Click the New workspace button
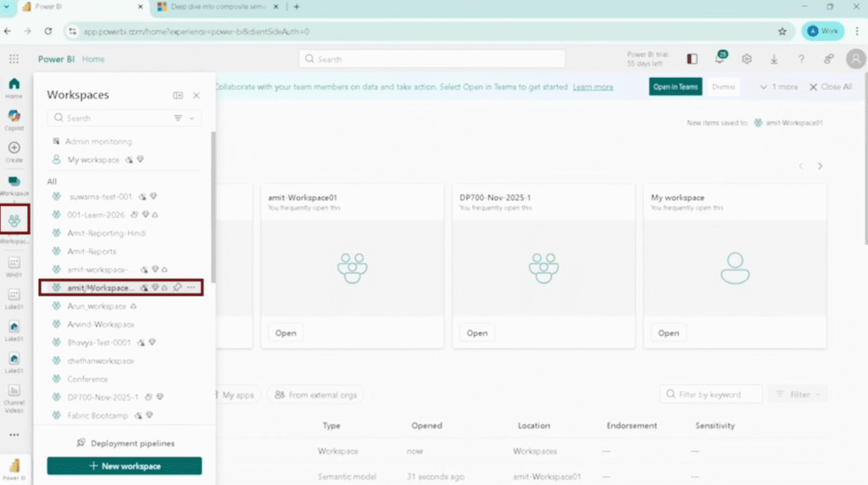 (x=124, y=466)
